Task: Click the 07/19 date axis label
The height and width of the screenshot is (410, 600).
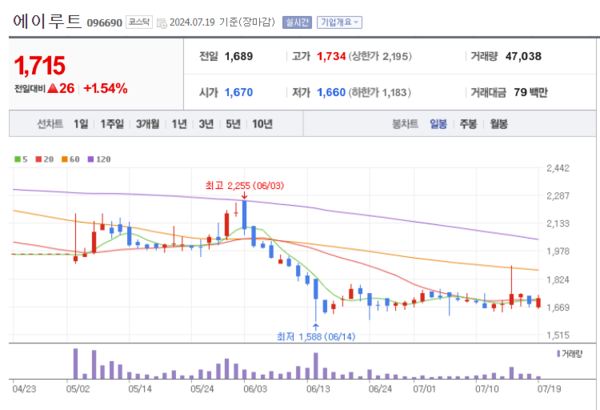Action: point(549,389)
